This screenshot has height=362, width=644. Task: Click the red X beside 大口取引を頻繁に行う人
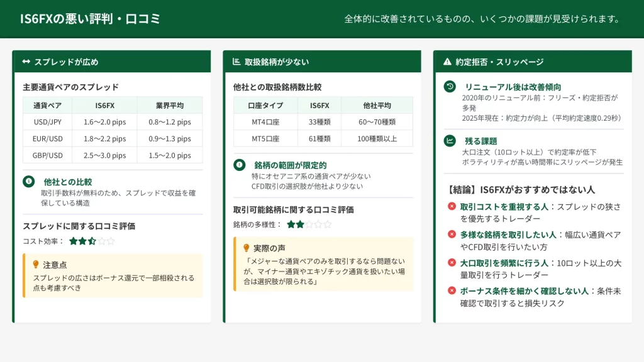pyautogui.click(x=452, y=263)
